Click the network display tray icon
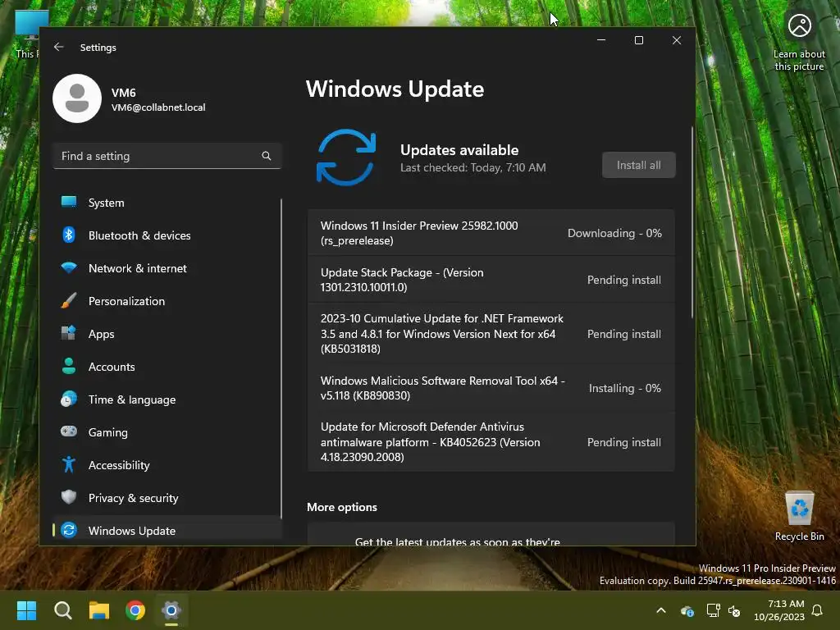 coord(713,610)
